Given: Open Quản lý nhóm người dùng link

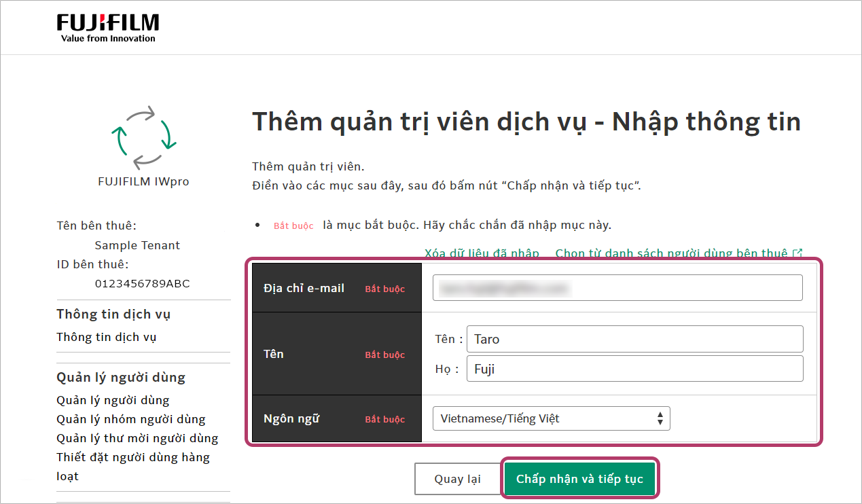Looking at the screenshot, I should click(x=131, y=419).
